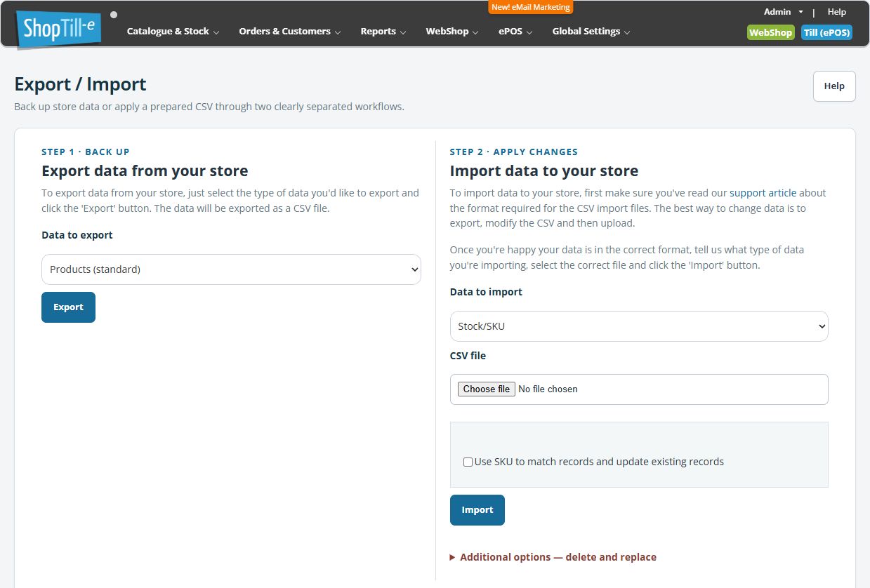Click the 'STEP 2 · APPLY CHANGES' label
870x588 pixels.
(514, 152)
